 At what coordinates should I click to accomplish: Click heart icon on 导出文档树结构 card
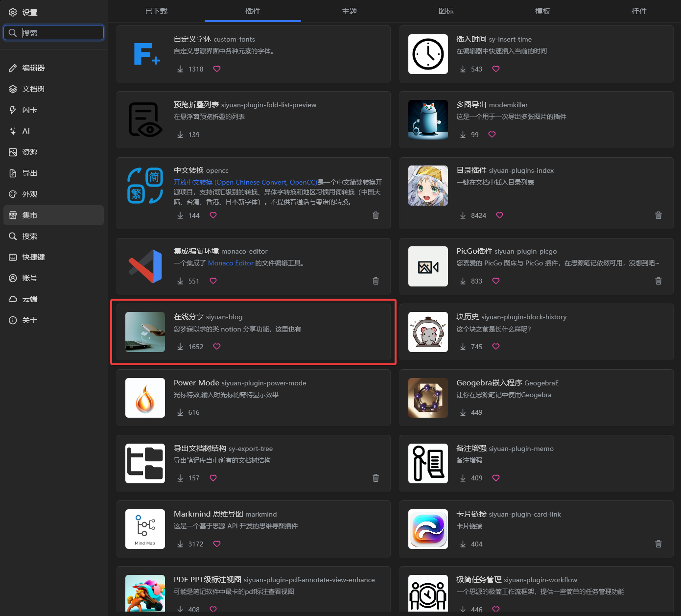(x=213, y=478)
